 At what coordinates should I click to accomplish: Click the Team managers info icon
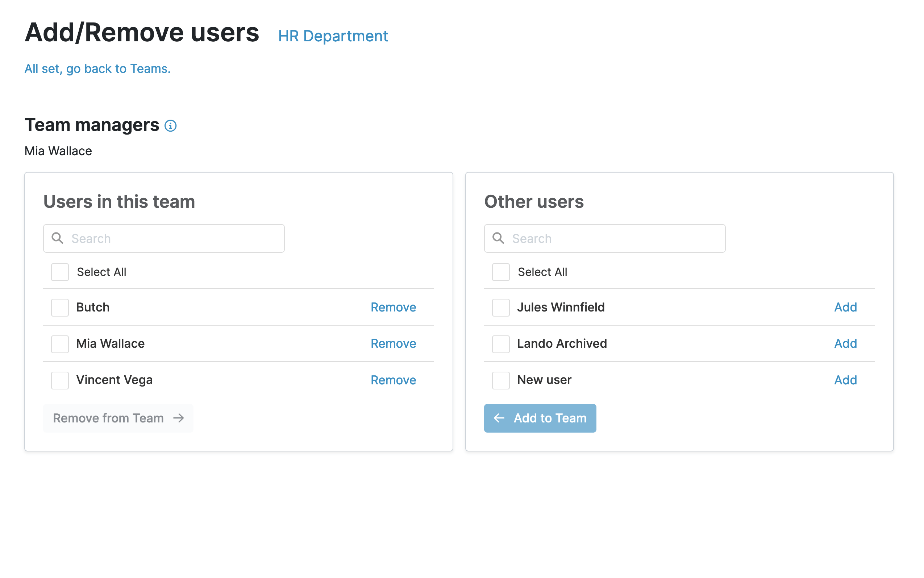tap(170, 126)
